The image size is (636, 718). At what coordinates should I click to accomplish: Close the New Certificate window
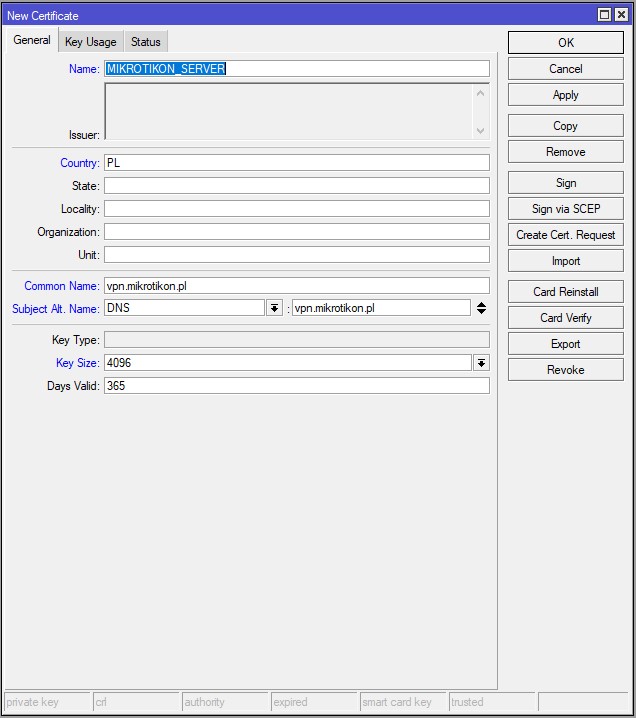[x=621, y=15]
